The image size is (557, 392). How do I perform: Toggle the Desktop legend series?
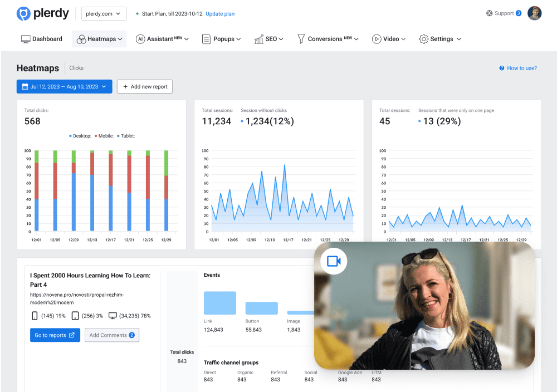[80, 136]
